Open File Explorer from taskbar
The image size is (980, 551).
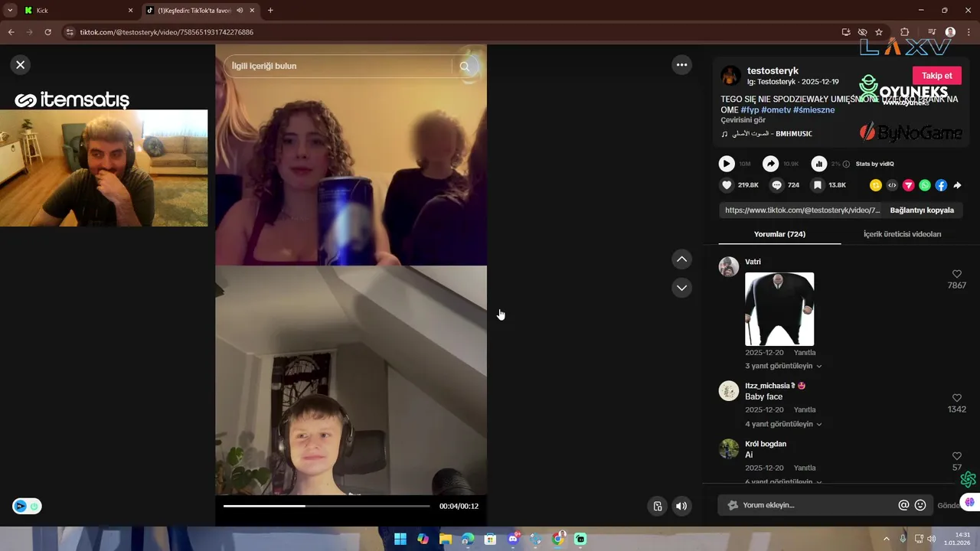(445, 539)
